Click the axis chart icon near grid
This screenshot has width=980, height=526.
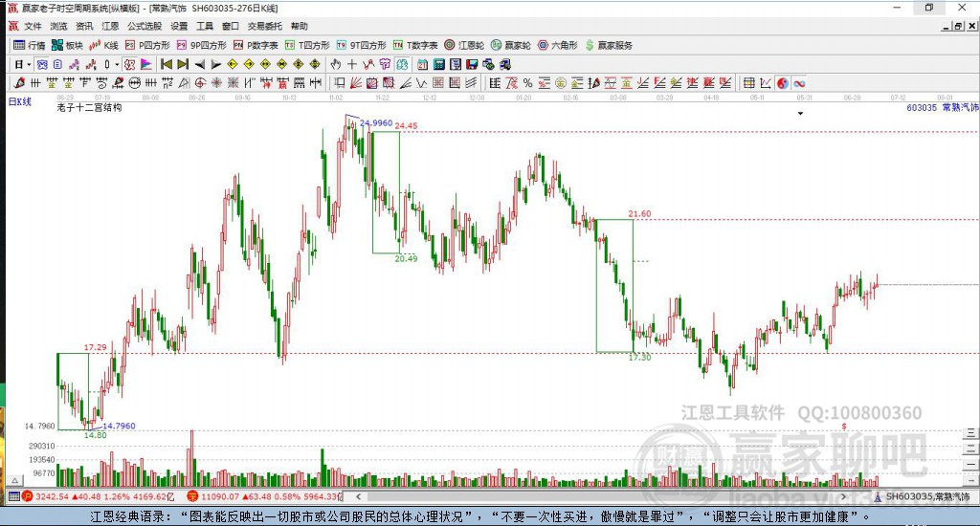pyautogui.click(x=766, y=82)
